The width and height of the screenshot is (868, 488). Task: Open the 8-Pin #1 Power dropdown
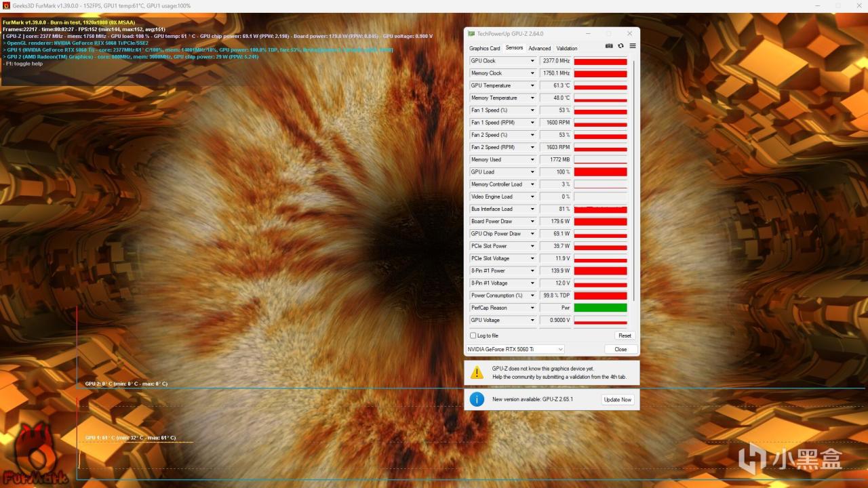532,270
